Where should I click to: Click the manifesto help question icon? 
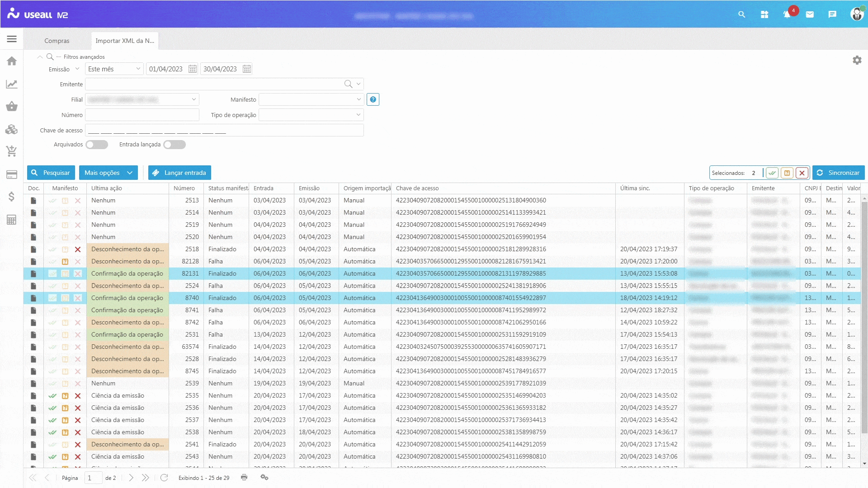(x=373, y=99)
